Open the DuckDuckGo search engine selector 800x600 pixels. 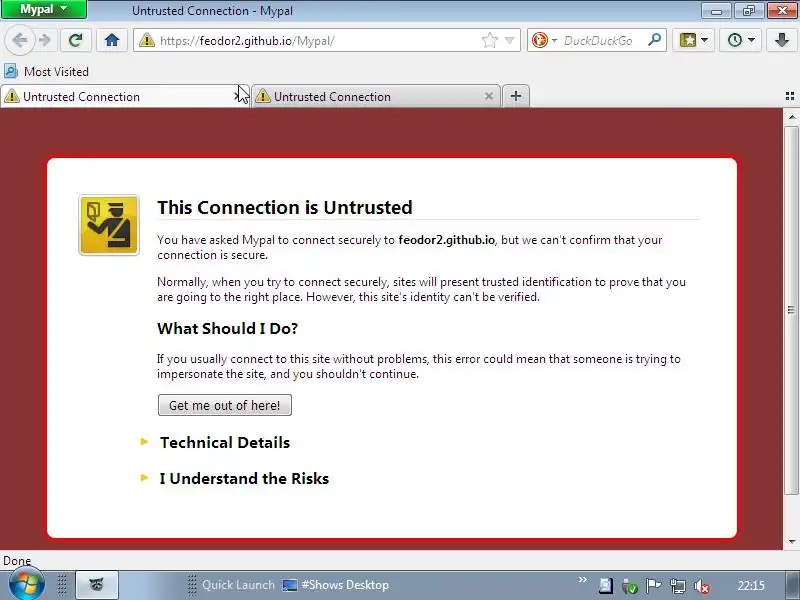pyautogui.click(x=544, y=40)
